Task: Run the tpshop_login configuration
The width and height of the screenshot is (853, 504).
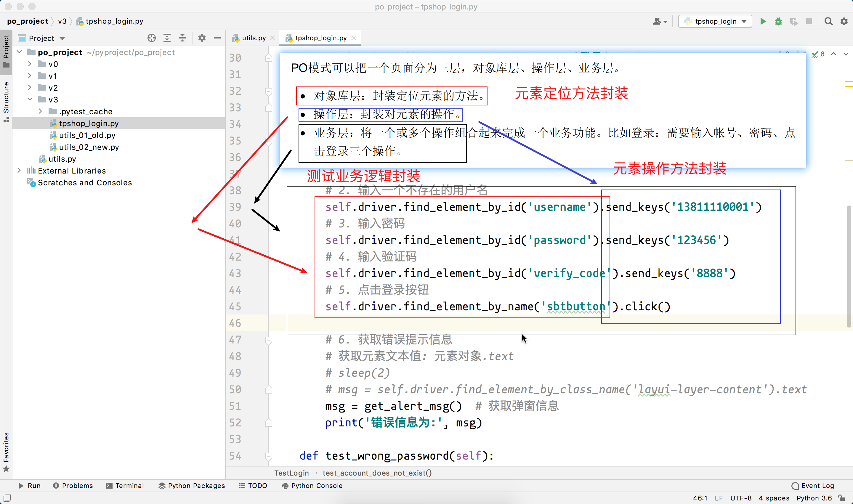Action: [x=763, y=21]
